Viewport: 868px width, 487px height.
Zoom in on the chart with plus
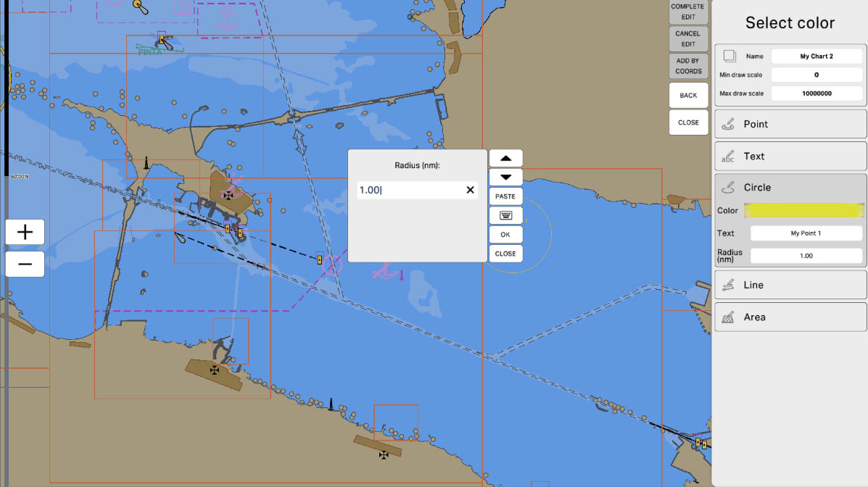25,232
